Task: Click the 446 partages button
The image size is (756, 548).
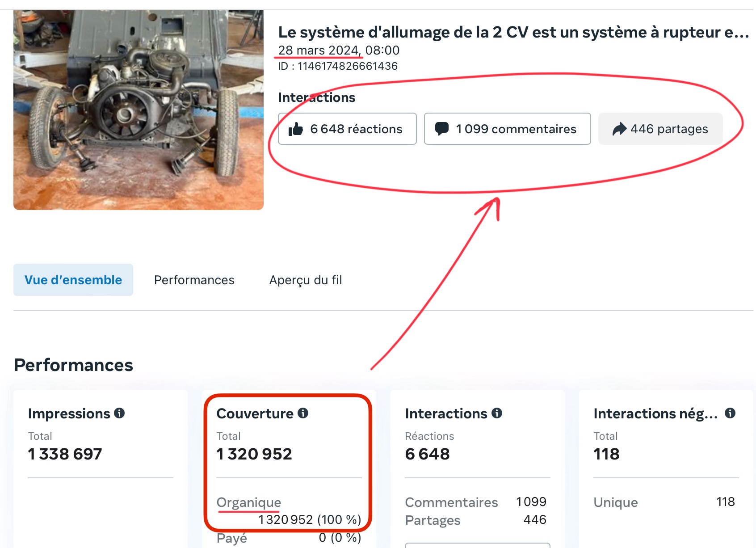Action: point(660,129)
